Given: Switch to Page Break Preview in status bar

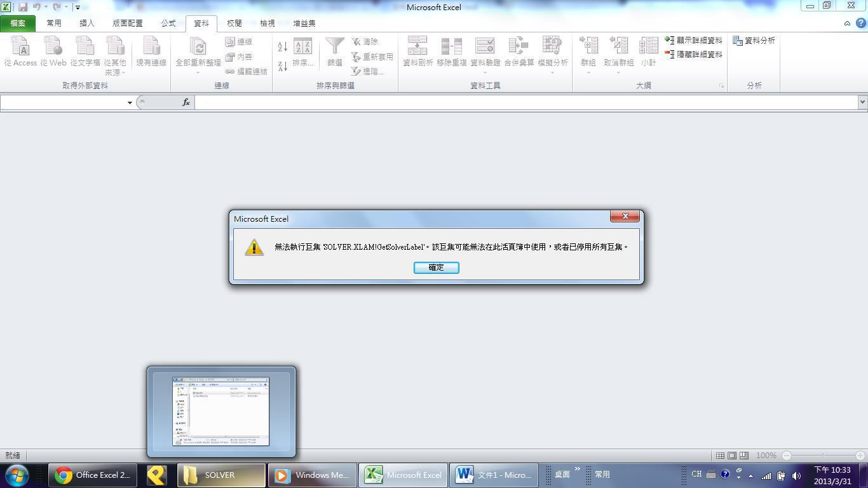Looking at the screenshot, I should click(744, 456).
